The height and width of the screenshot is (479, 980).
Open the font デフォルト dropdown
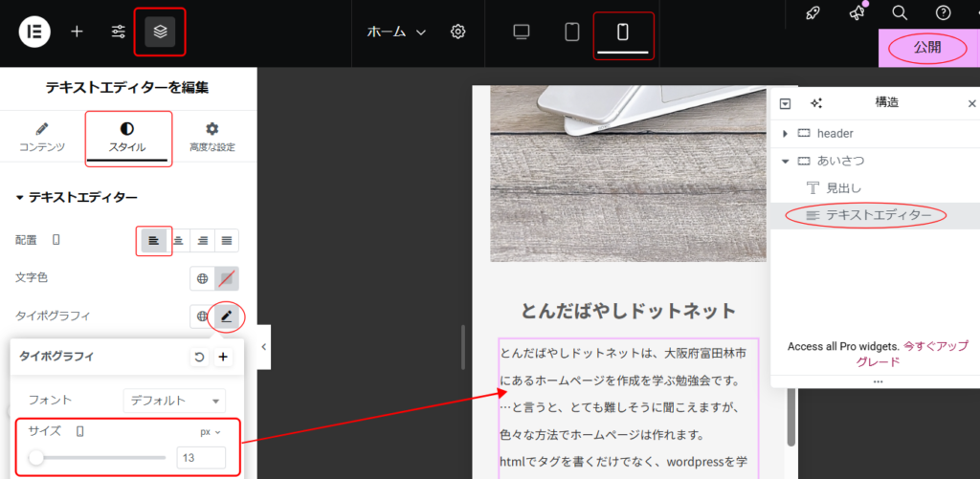174,401
